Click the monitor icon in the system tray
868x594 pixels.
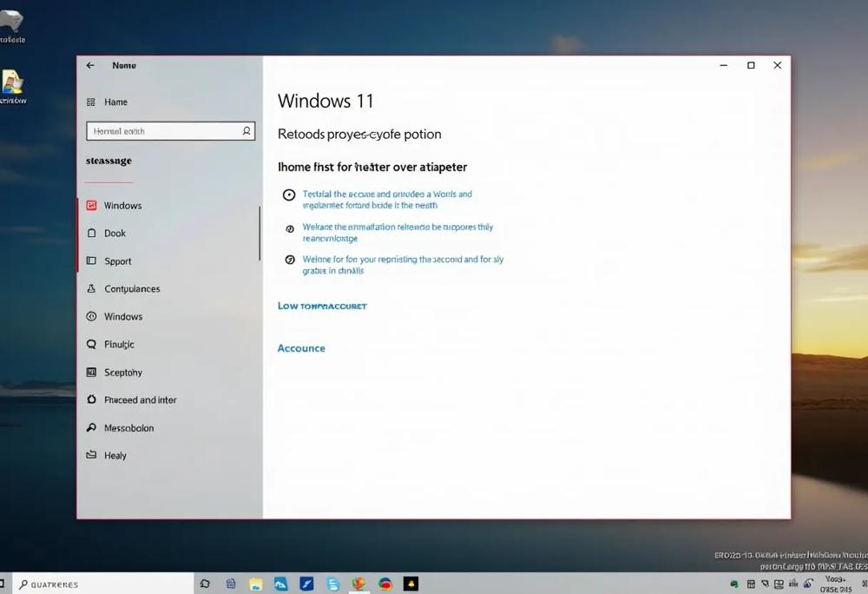(779, 584)
